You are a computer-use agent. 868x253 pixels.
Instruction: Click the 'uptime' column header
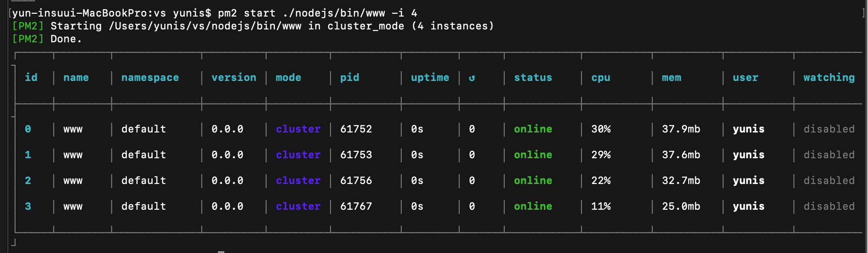click(x=430, y=77)
